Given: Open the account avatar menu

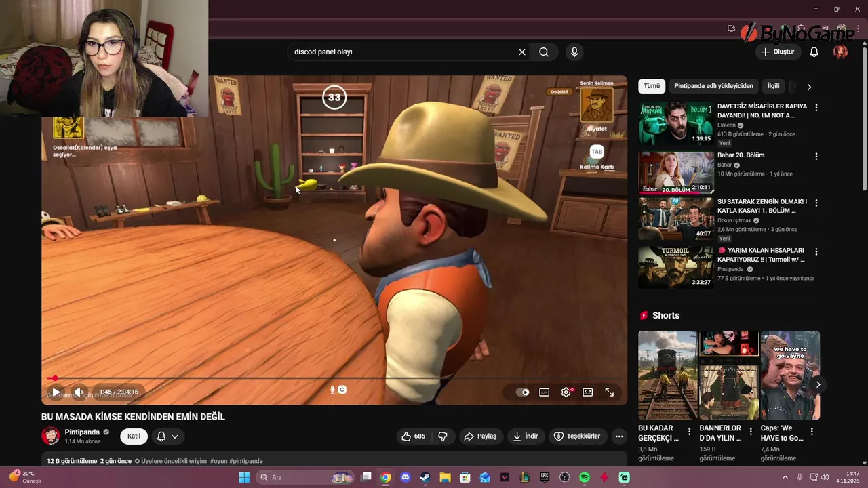Looking at the screenshot, I should [x=841, y=52].
